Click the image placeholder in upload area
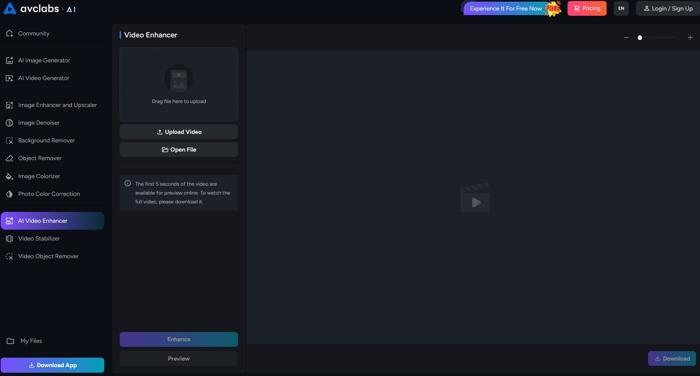 179,79
